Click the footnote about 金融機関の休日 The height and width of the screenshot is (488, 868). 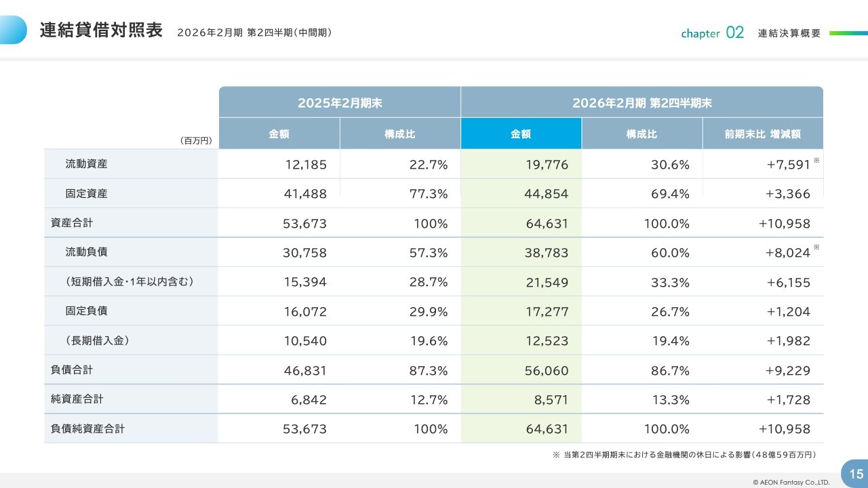(x=684, y=455)
